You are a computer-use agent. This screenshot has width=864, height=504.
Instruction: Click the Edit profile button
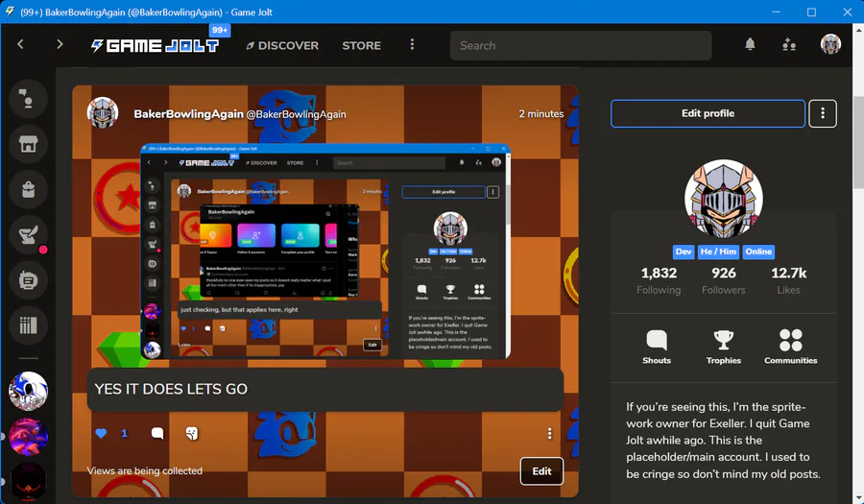pyautogui.click(x=708, y=113)
